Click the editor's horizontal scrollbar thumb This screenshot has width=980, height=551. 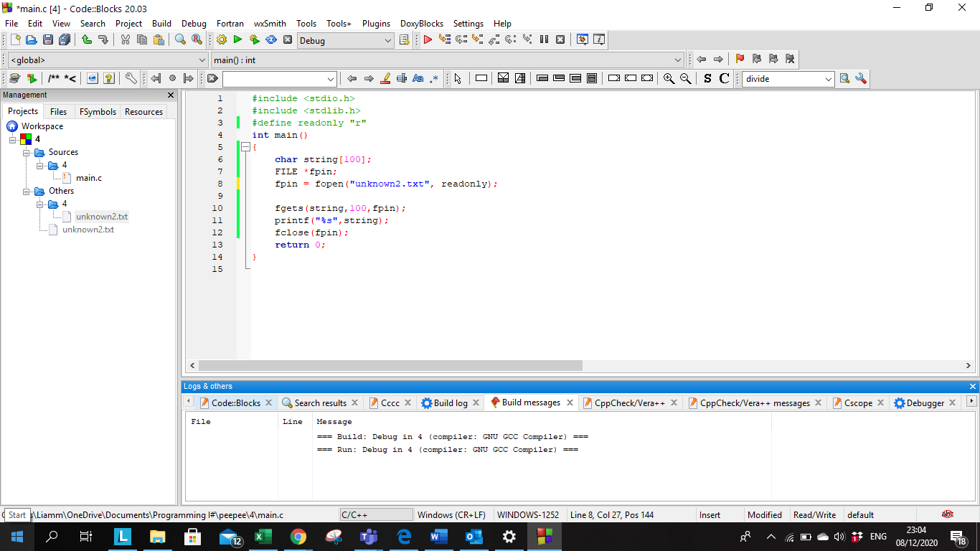(390, 366)
